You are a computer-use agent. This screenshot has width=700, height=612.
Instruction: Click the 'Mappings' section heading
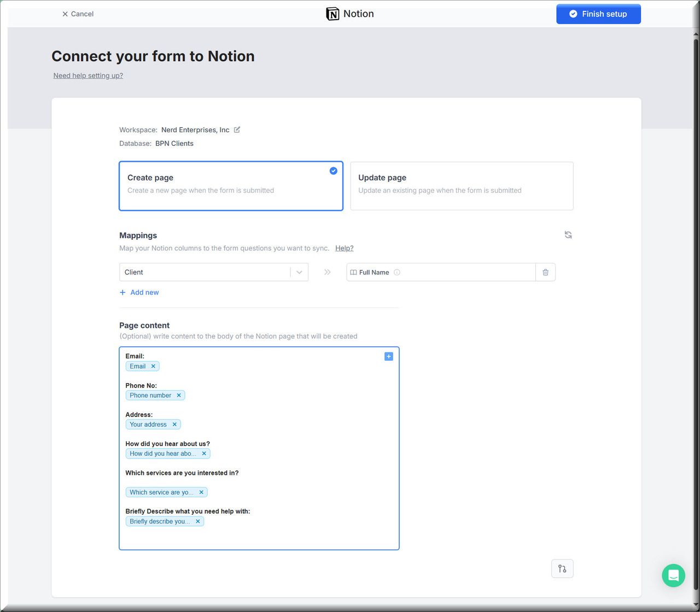138,236
